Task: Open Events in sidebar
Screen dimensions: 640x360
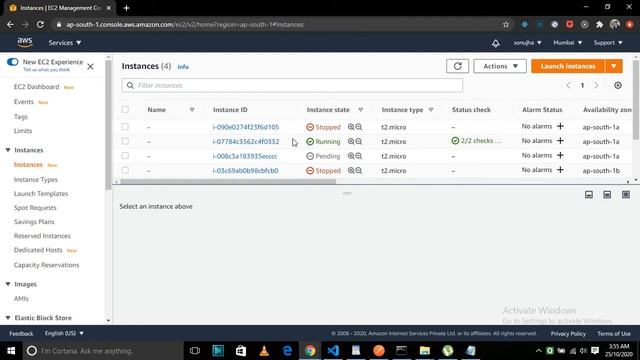Action: (x=24, y=102)
